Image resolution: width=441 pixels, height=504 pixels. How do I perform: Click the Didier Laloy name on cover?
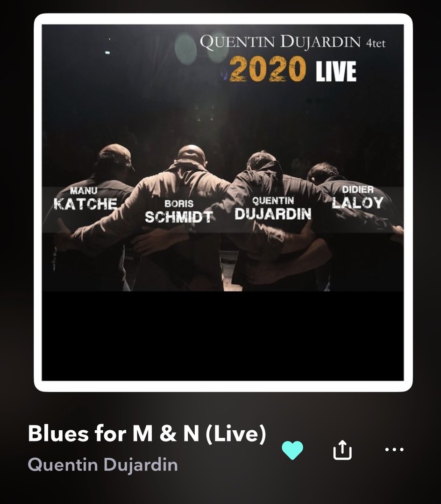tap(358, 197)
